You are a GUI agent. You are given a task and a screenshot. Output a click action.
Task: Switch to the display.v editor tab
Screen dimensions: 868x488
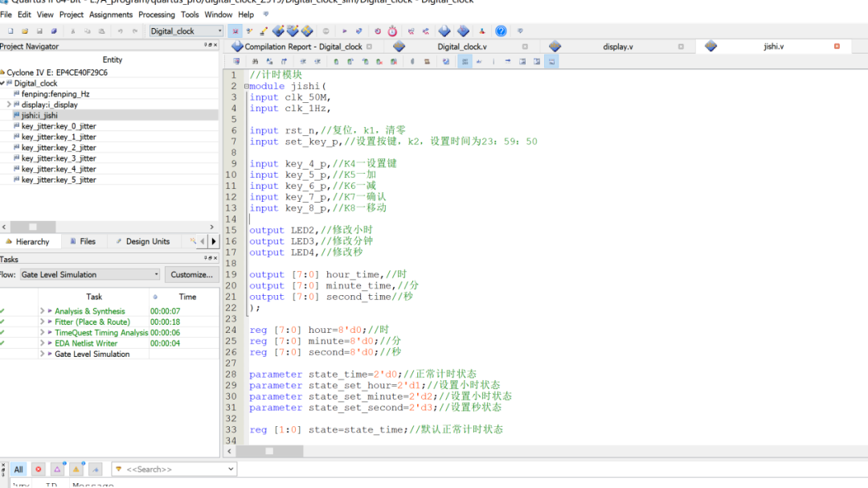point(617,47)
